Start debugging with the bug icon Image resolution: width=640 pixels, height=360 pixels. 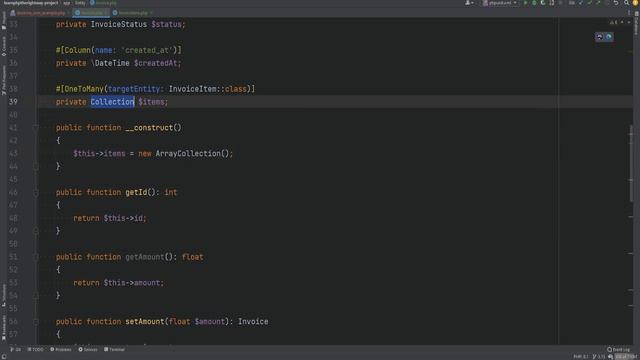(534, 3)
